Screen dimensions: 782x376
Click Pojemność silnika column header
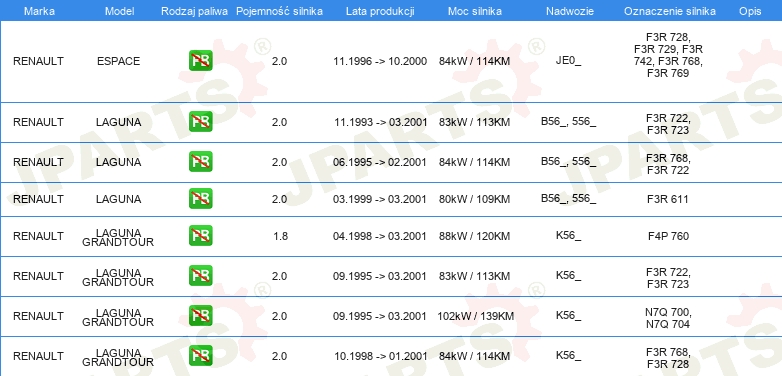pyautogui.click(x=279, y=11)
